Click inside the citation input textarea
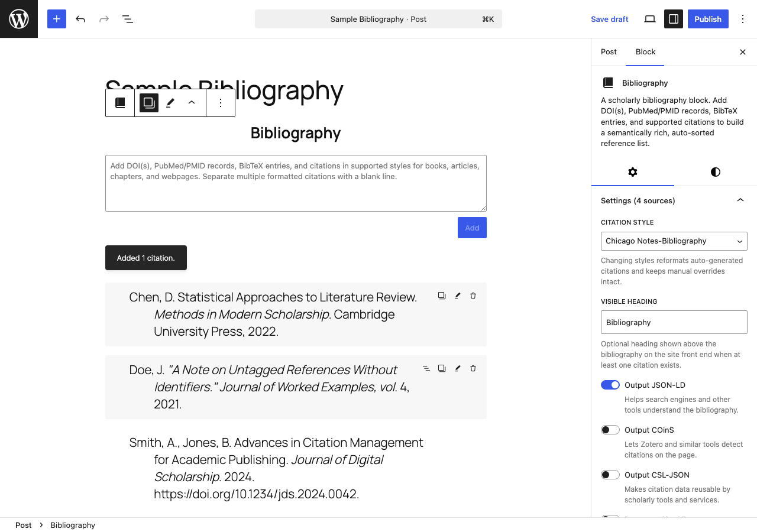Viewport: 757px width, 532px height. (x=296, y=183)
